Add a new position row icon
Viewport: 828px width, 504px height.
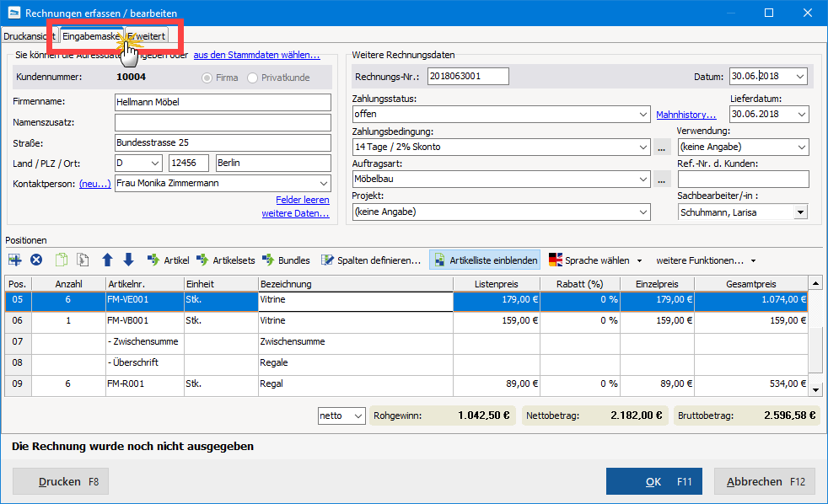pyautogui.click(x=15, y=260)
